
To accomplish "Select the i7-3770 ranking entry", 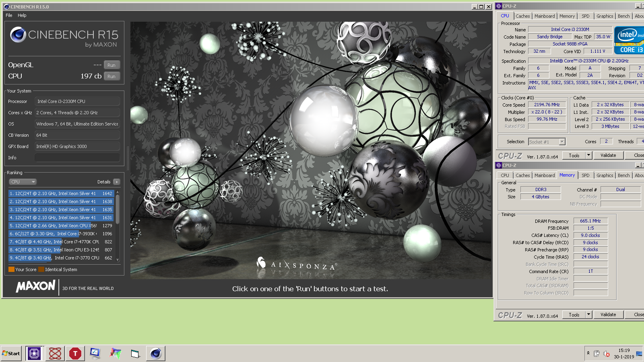I will click(61, 258).
